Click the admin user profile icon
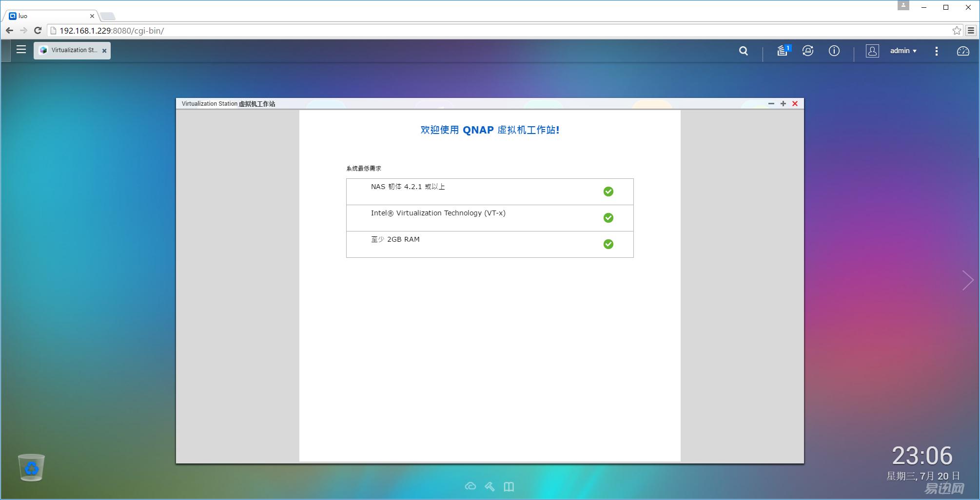 [872, 51]
